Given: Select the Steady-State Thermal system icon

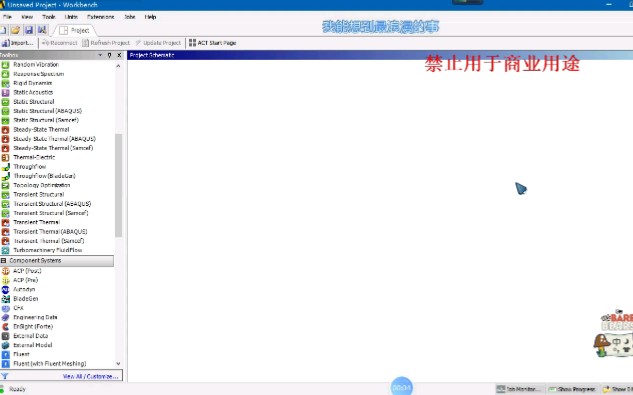Looking at the screenshot, I should (5, 130).
